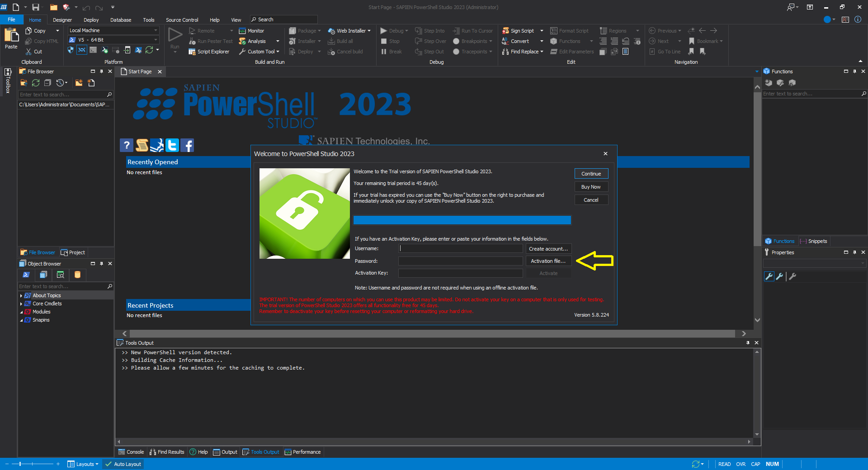Switch to the Snippets tab
This screenshot has height=470, width=868.
tap(813, 241)
